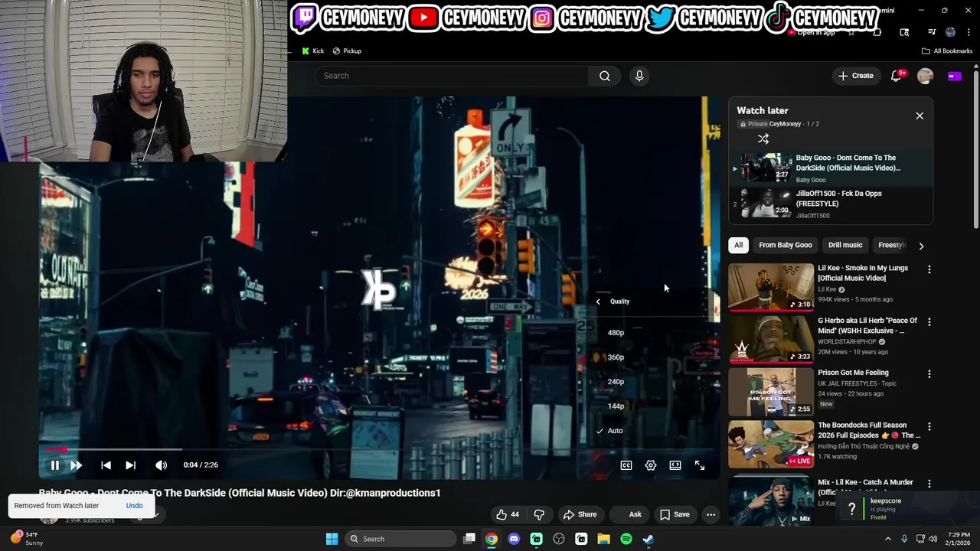Close the Watch later playlist panel
Image resolution: width=980 pixels, height=551 pixels.
coord(920,116)
